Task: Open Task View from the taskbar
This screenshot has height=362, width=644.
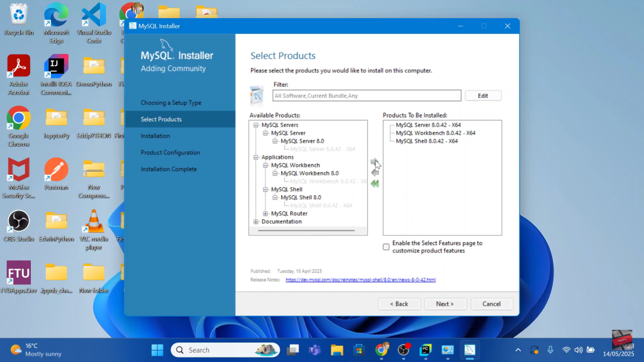Action: pos(293,350)
